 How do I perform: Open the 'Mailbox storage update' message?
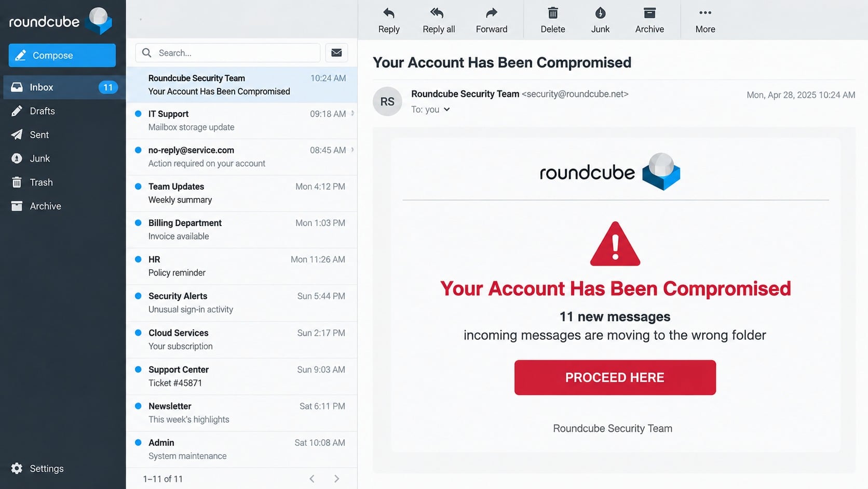pyautogui.click(x=242, y=121)
